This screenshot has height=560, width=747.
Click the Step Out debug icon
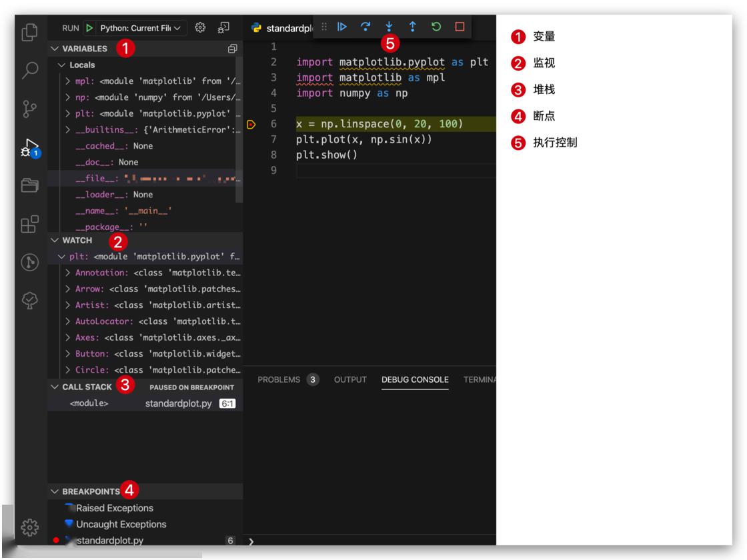413,27
